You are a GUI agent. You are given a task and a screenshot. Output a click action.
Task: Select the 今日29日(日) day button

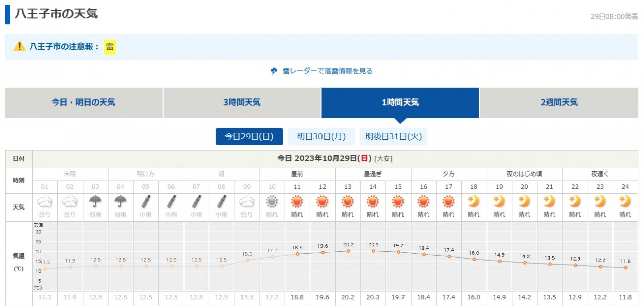[x=249, y=136]
